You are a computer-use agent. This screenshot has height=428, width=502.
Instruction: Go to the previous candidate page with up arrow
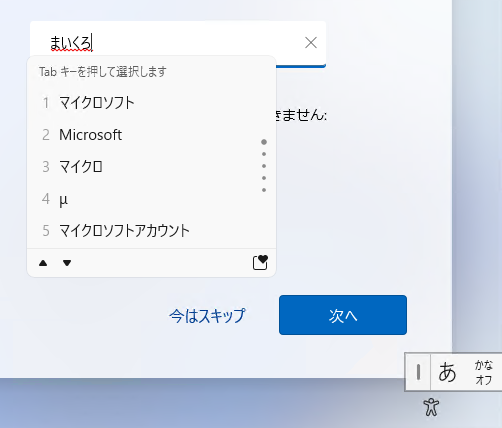tap(43, 263)
